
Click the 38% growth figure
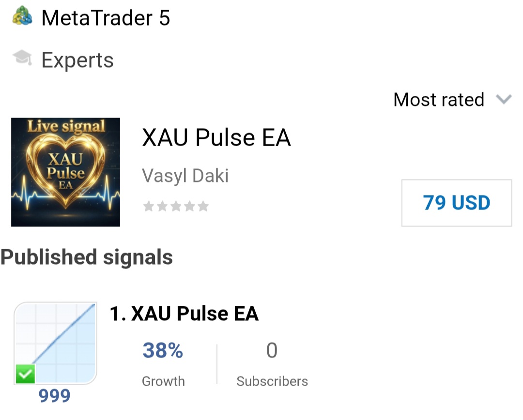[x=163, y=350]
